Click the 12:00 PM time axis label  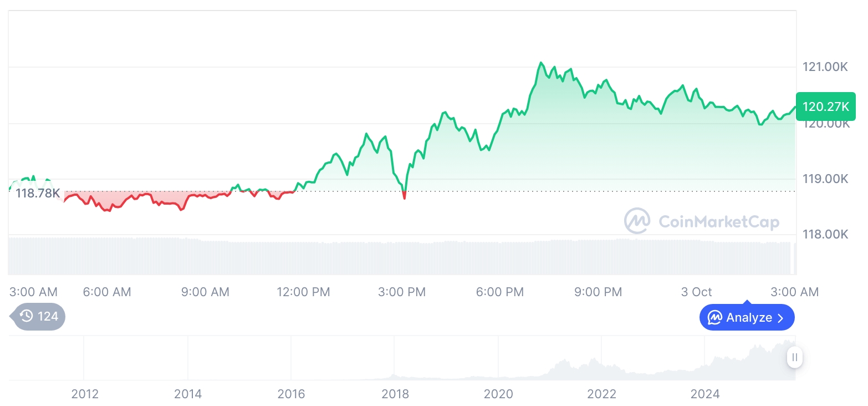pyautogui.click(x=303, y=292)
